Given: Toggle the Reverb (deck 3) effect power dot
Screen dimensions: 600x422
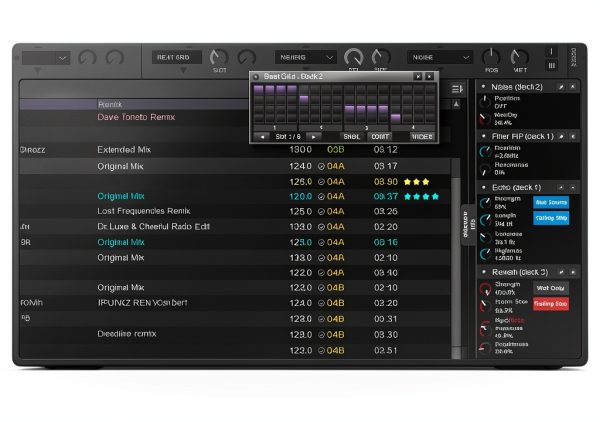Looking at the screenshot, I should pos(484,272).
